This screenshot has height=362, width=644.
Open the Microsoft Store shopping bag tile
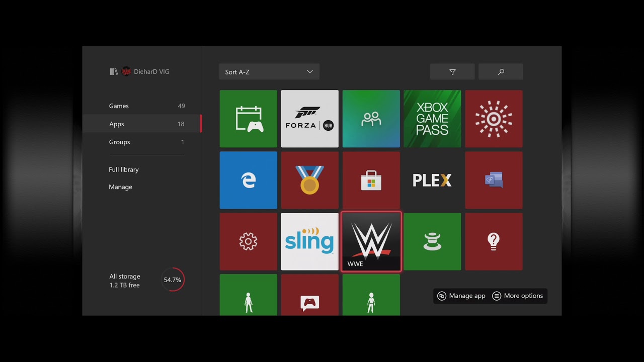[x=371, y=180]
